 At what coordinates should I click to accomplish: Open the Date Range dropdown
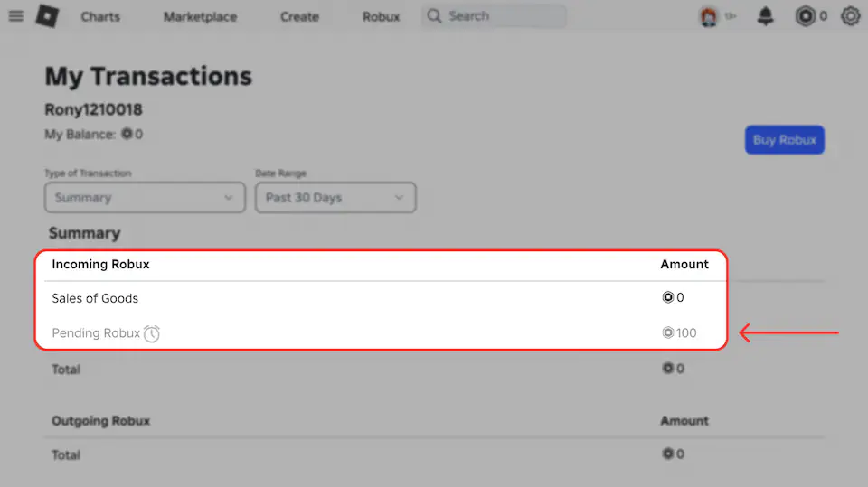coord(335,198)
